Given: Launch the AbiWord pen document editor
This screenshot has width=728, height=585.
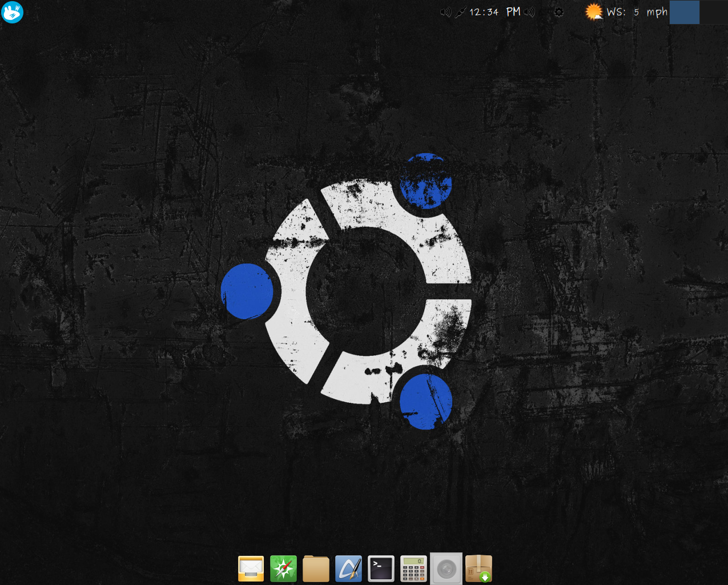Looking at the screenshot, I should click(x=348, y=568).
